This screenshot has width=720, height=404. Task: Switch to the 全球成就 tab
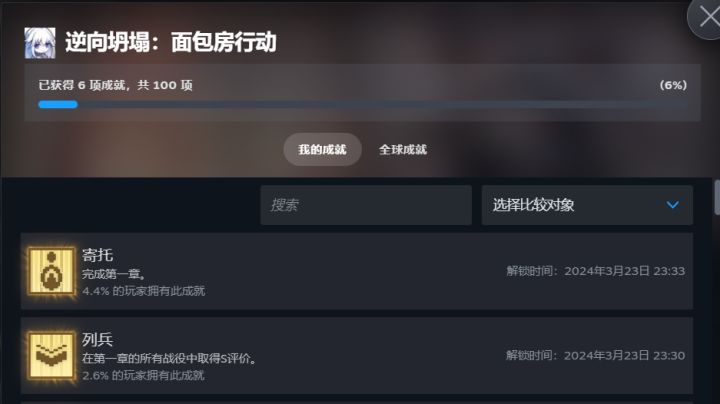403,149
